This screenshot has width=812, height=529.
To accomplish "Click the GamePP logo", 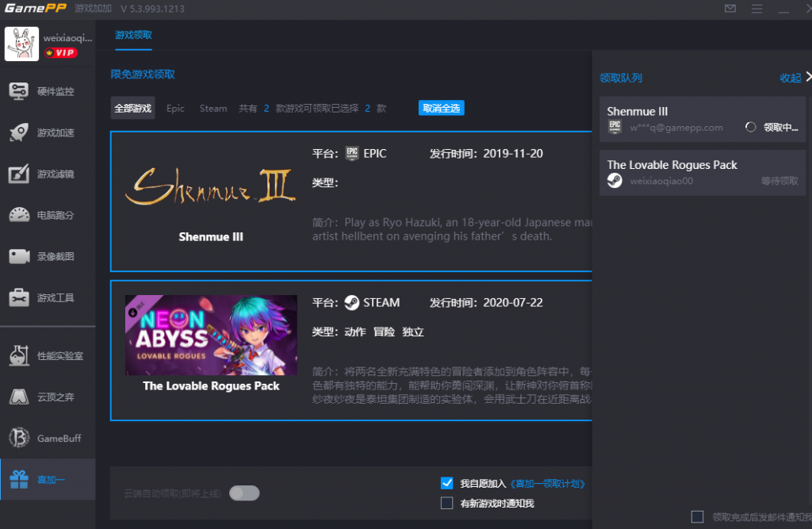I will tap(35, 8).
